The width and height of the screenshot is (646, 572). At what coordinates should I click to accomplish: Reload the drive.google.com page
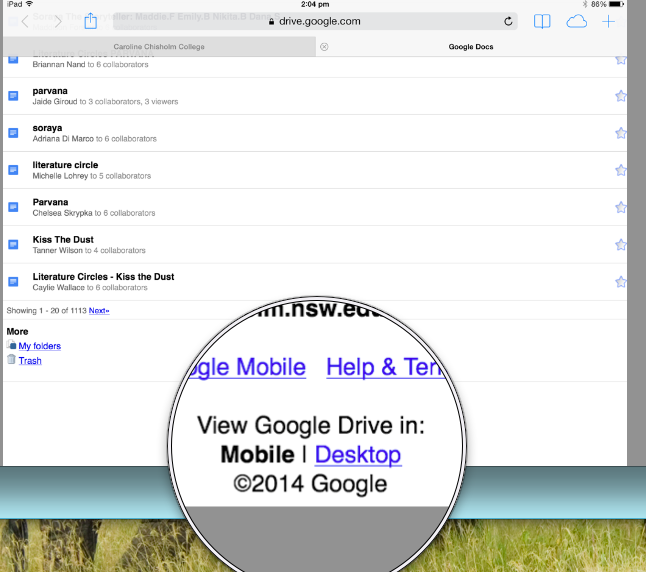coord(508,21)
